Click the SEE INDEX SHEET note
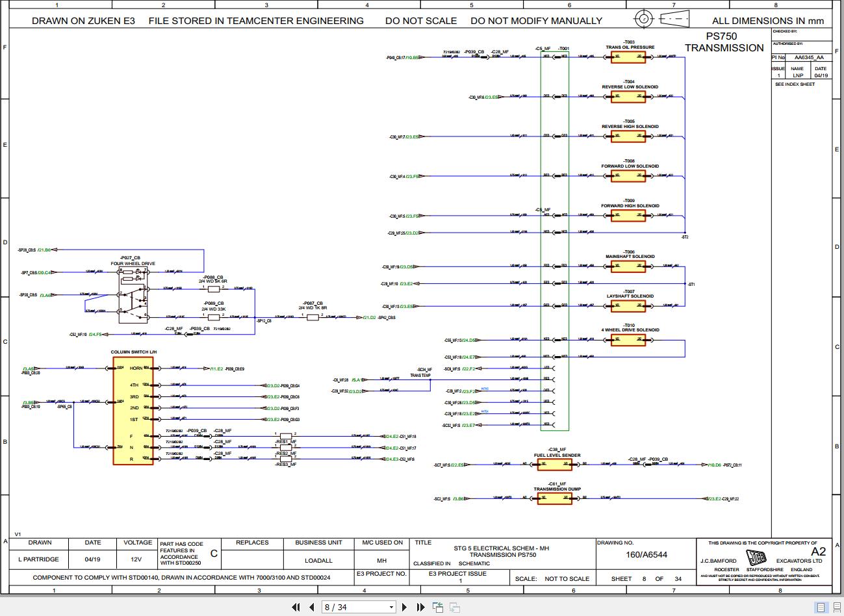 [795, 84]
